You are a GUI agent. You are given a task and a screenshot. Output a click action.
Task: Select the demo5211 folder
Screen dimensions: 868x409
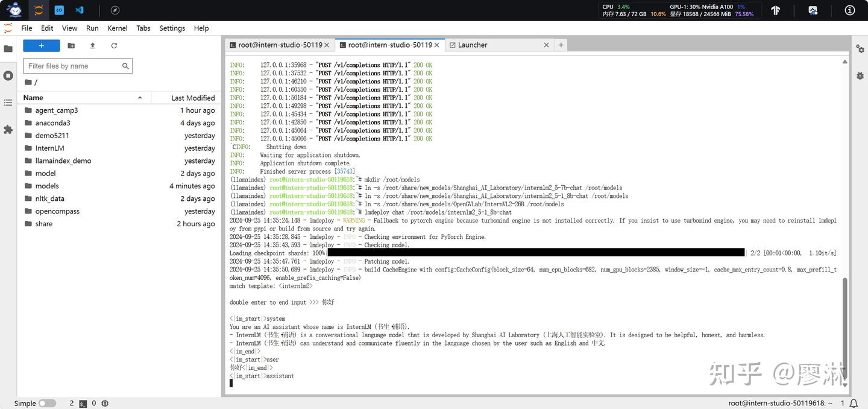pos(119,136)
